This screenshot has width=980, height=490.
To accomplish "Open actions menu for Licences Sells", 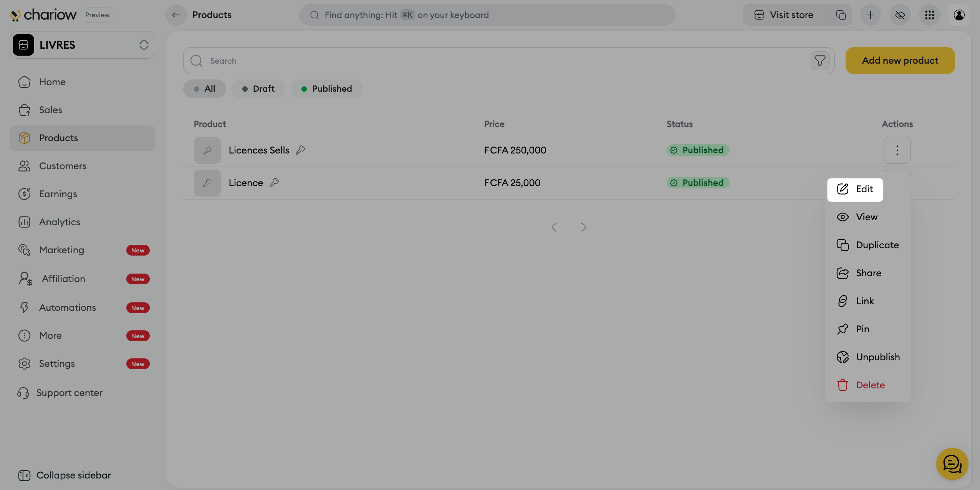I will tap(897, 150).
